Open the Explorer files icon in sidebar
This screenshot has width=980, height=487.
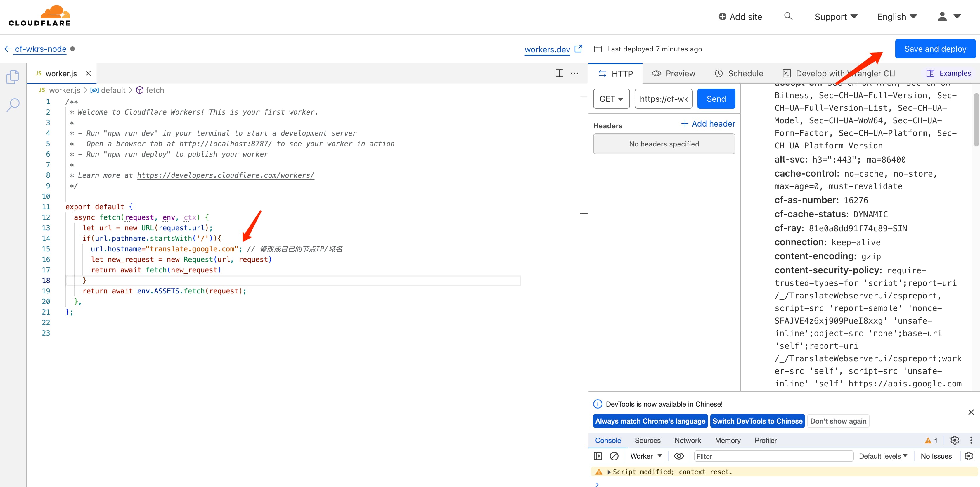(x=13, y=77)
